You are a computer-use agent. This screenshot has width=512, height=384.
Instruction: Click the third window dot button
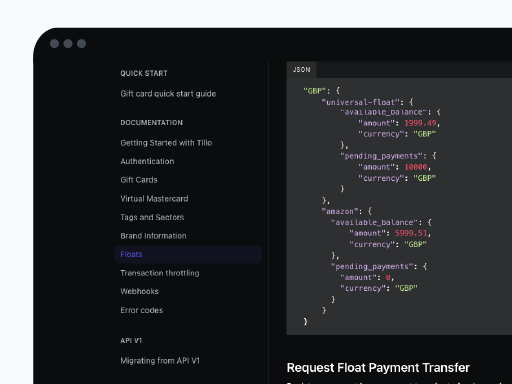pos(81,44)
